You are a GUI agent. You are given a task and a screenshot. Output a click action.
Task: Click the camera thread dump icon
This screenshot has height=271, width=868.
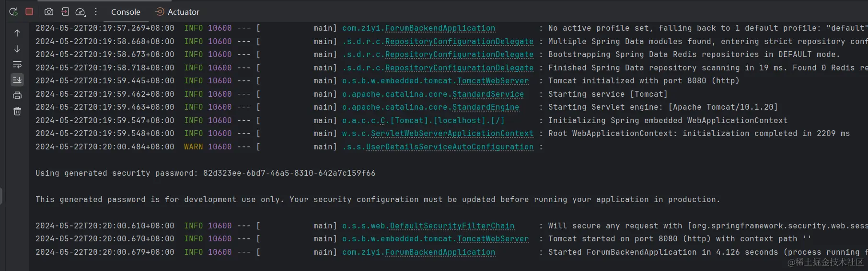(49, 11)
